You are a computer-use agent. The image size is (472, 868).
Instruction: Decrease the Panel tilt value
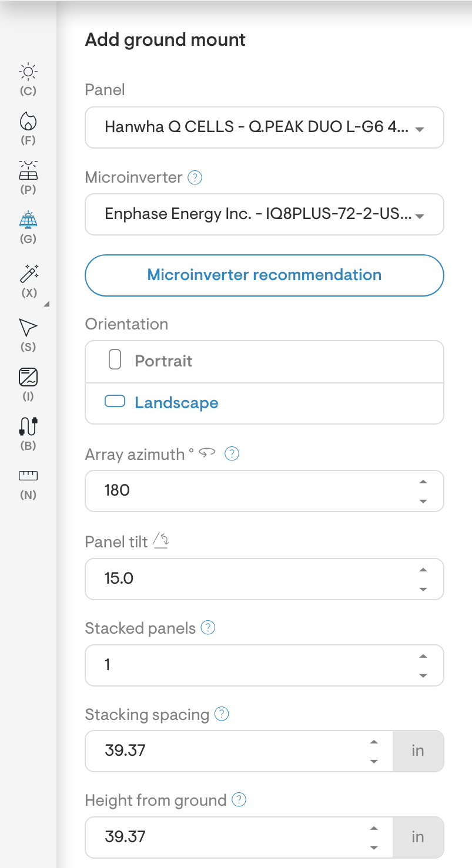click(x=423, y=589)
